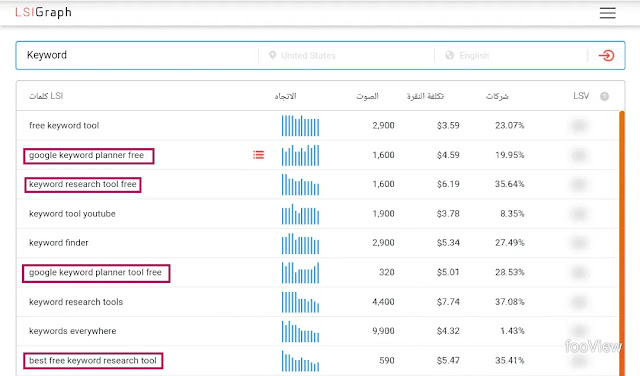Click the 28.53% competition value
Screen dimensions: 640x376
coord(509,272)
